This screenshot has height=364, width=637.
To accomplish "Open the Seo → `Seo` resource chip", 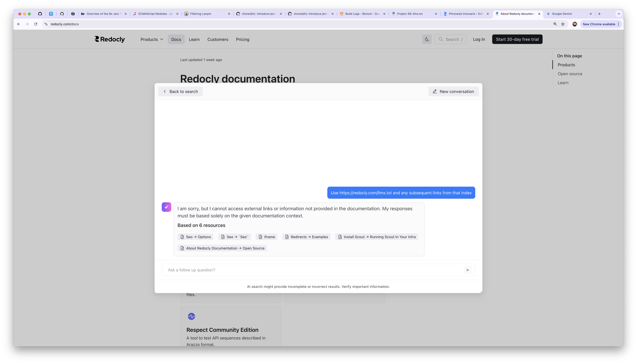I will click(x=234, y=237).
